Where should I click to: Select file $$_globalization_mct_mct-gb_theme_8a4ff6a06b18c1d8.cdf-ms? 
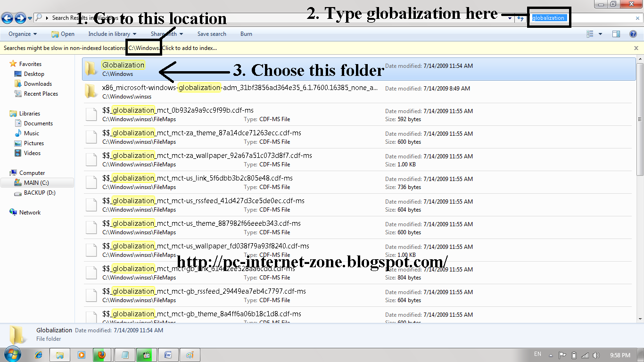click(x=359, y=315)
